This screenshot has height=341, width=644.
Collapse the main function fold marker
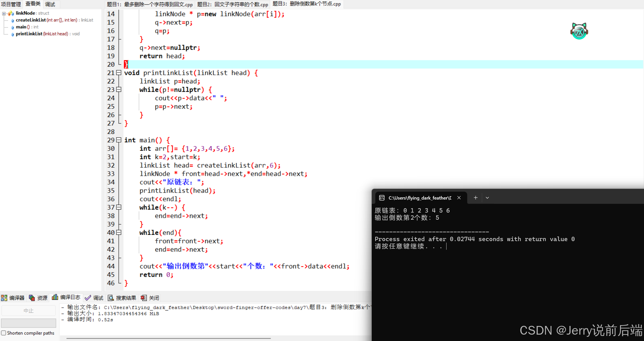point(119,140)
